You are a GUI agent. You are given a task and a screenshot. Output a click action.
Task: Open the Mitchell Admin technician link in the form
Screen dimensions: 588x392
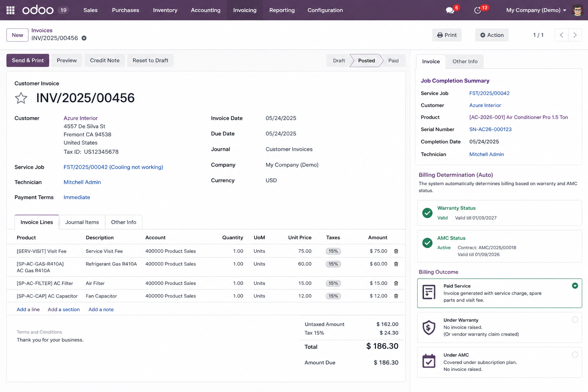[x=82, y=182]
